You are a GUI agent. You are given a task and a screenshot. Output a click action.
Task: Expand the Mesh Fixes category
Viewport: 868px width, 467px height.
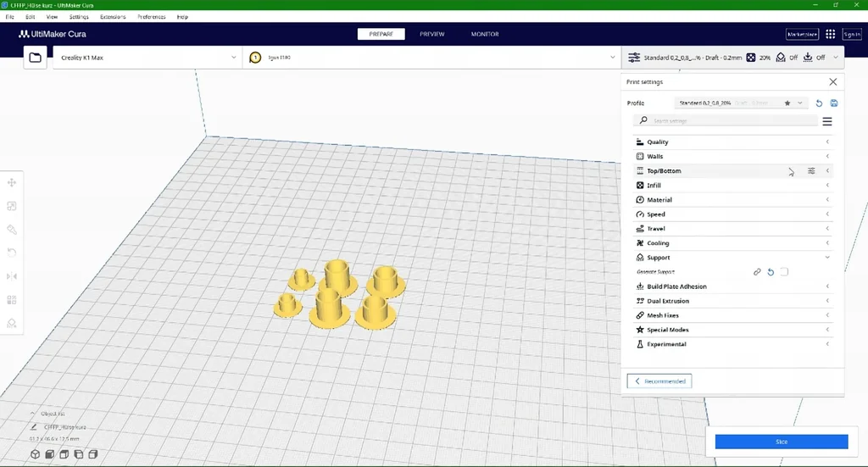click(732, 315)
